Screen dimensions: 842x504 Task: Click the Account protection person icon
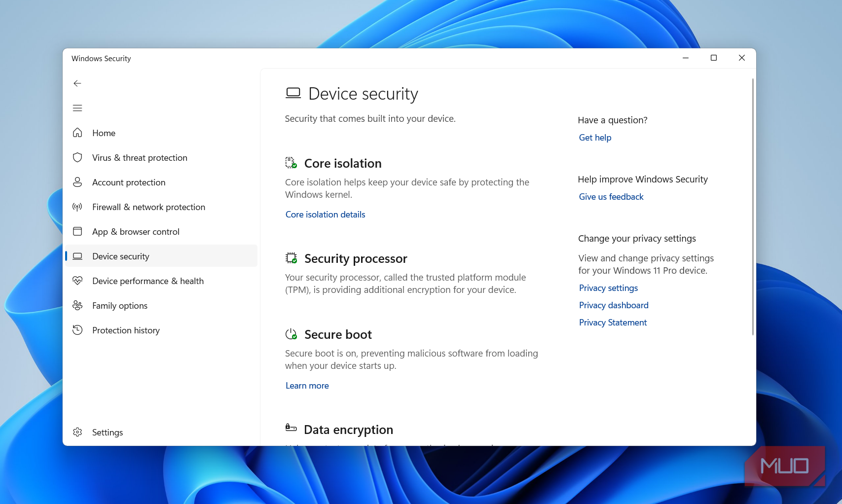(77, 182)
